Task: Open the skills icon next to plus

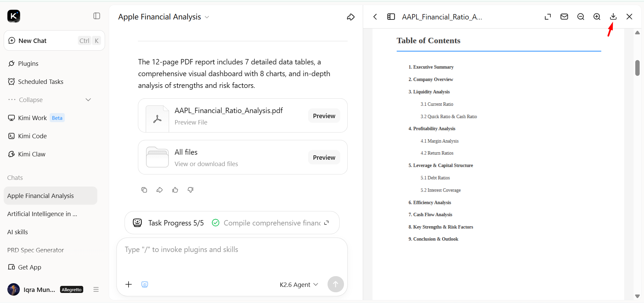Action: point(145,285)
